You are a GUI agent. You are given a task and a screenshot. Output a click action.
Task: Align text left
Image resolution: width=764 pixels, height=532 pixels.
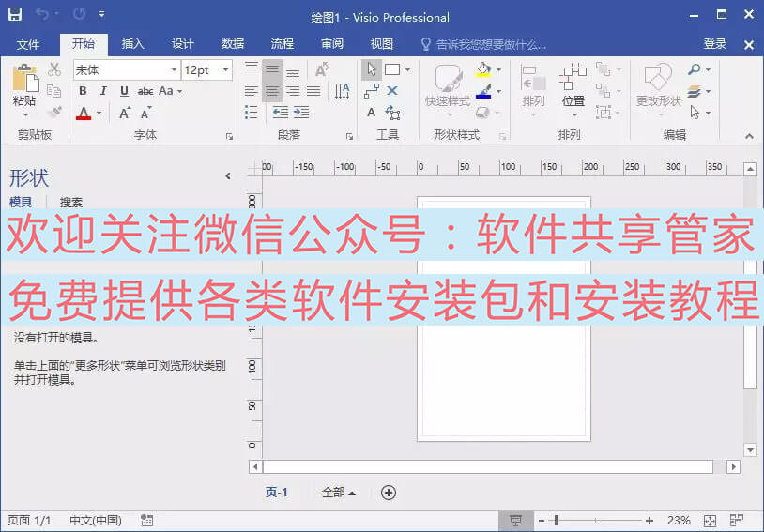[x=252, y=91]
